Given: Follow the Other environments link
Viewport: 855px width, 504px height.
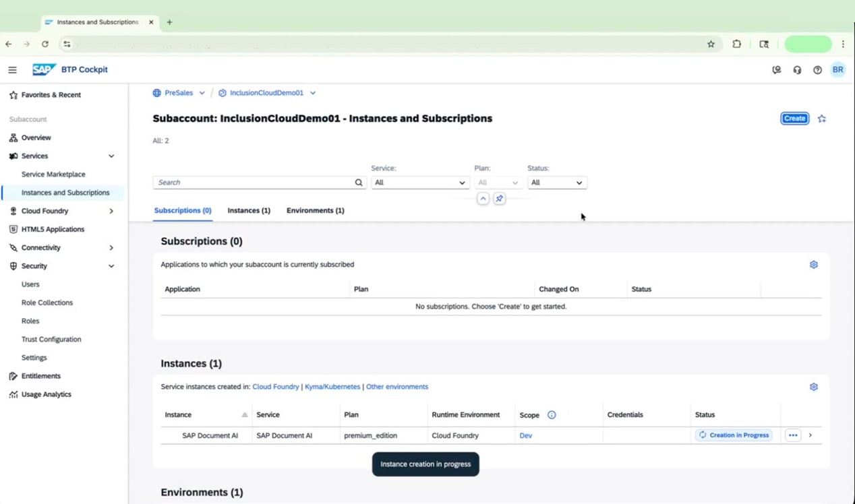Looking at the screenshot, I should coord(397,387).
